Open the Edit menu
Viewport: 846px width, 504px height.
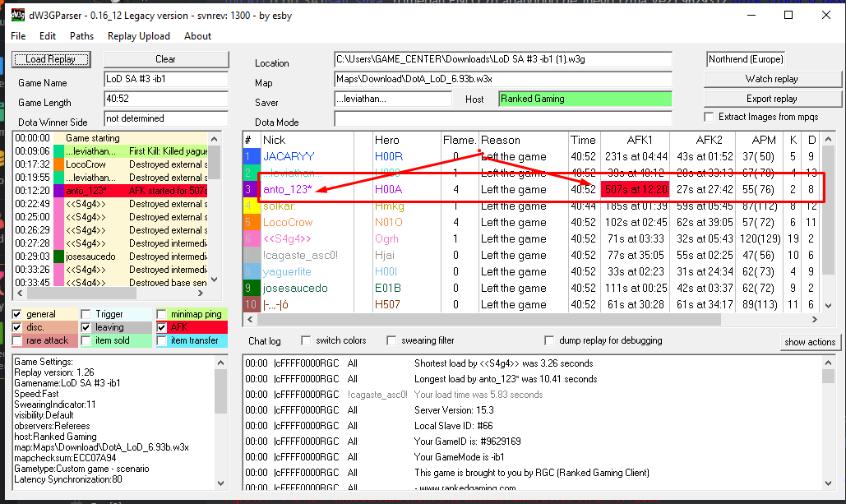pyautogui.click(x=48, y=36)
